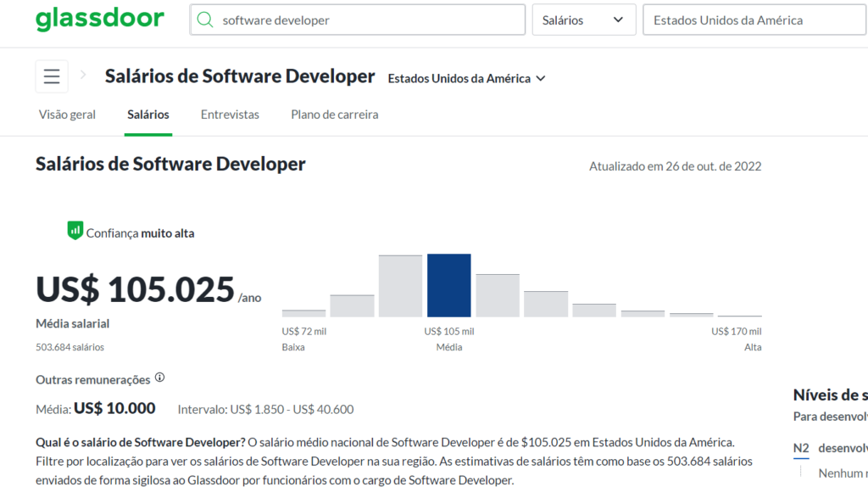Screen dimensions: 868x487
Task: Click the 503.684 salários count
Action: (x=70, y=347)
